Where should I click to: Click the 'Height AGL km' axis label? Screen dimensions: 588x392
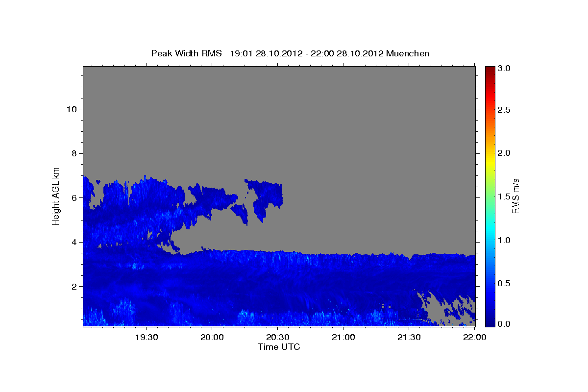[x=56, y=196]
